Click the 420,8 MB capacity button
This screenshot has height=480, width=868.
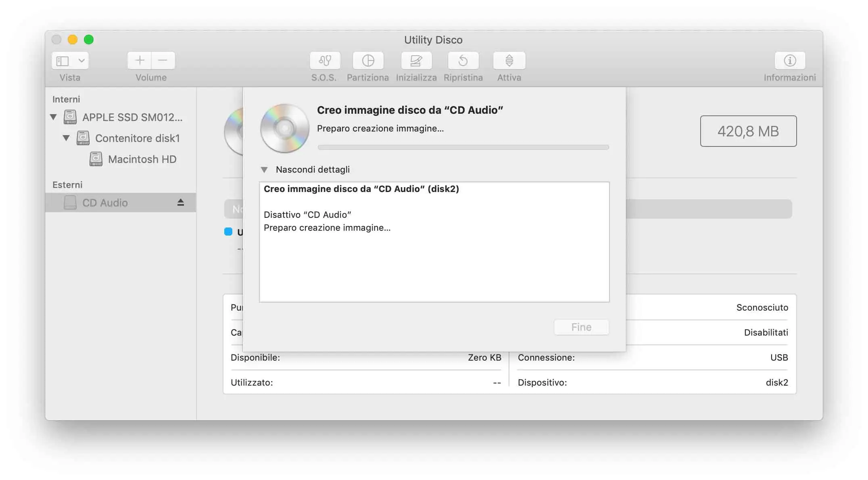[x=748, y=131]
